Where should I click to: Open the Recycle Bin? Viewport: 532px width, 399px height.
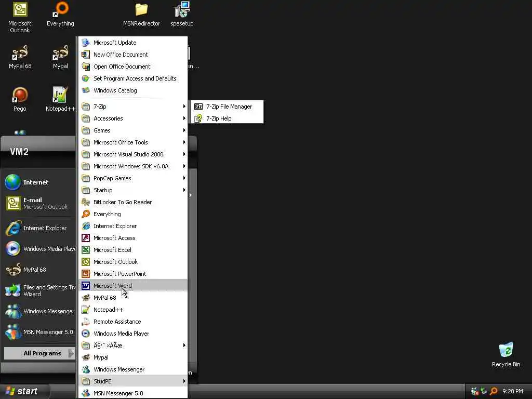click(x=506, y=355)
